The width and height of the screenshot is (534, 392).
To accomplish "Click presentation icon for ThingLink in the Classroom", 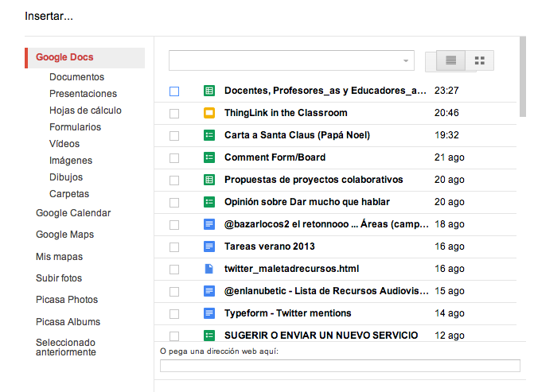I will click(x=209, y=113).
